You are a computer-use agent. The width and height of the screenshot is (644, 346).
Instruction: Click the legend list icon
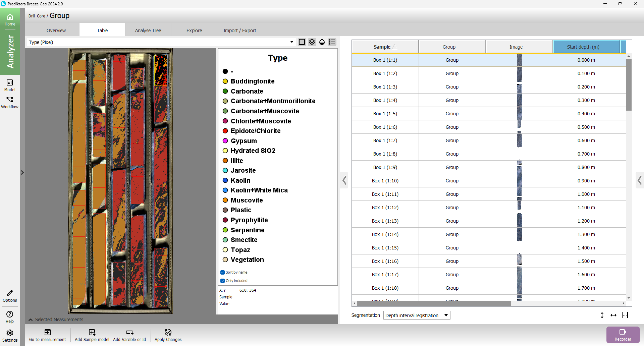pos(332,42)
